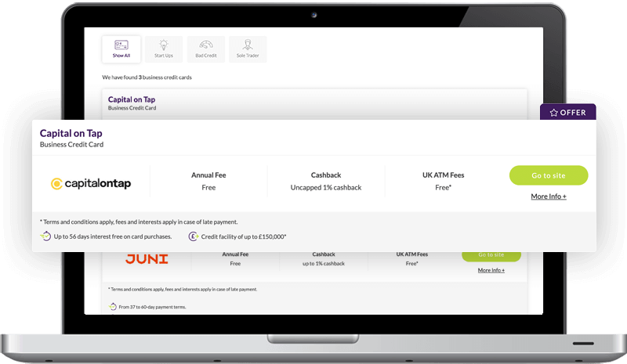Open Go to site for Juni card

[x=491, y=255]
